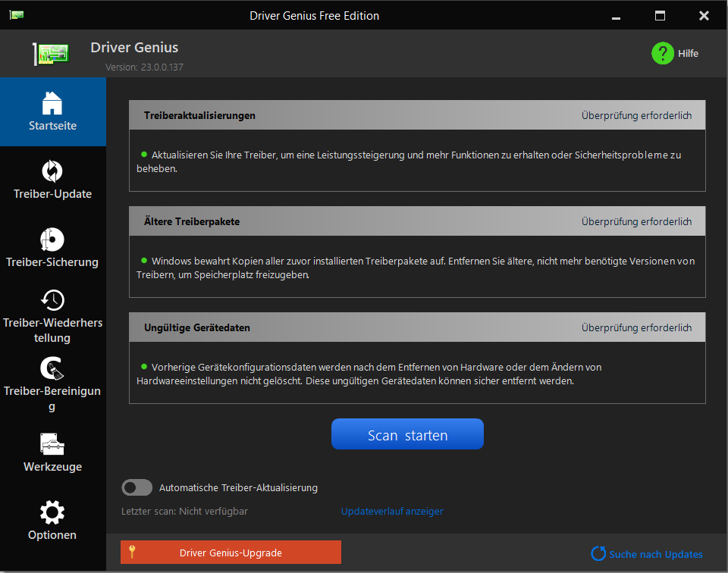The height and width of the screenshot is (573, 728).
Task: Click Suche nach Updates link
Action: 655,554
